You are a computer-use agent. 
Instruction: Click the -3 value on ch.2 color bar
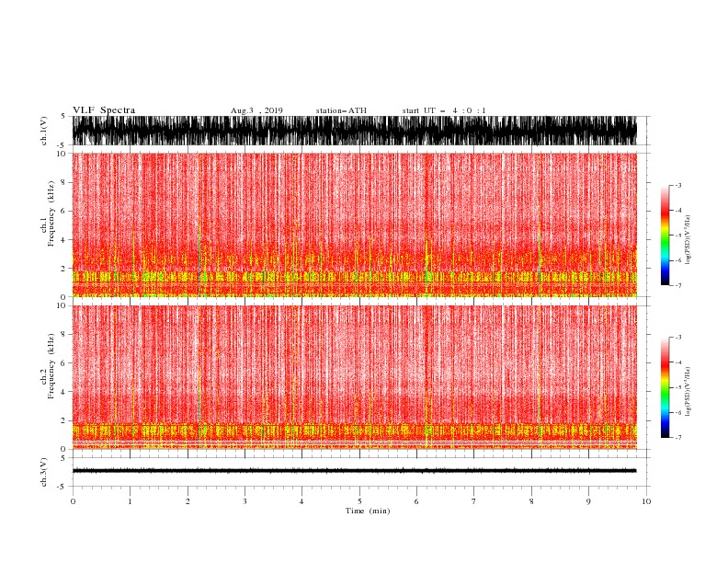click(677, 338)
